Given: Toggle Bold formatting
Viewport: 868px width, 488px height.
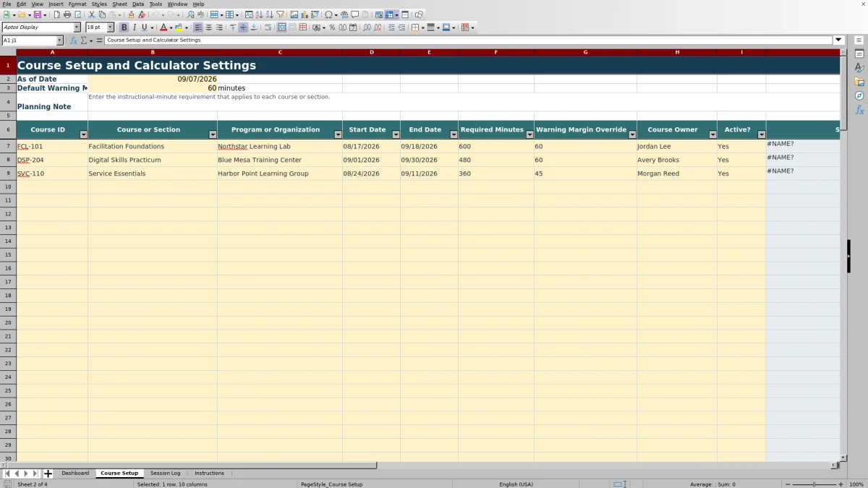Looking at the screenshot, I should pos(124,27).
